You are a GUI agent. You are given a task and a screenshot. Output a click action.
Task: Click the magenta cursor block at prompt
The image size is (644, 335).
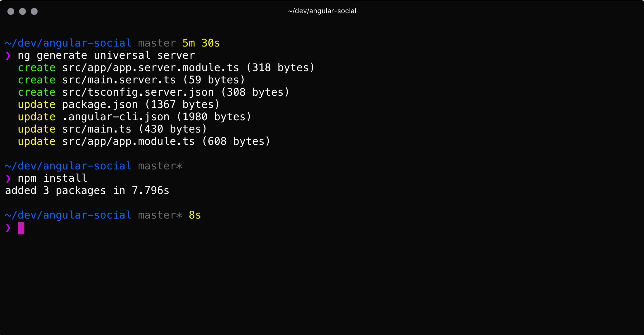[21, 228]
